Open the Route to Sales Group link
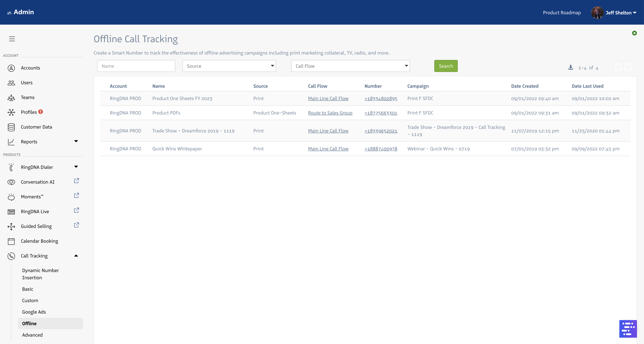This screenshot has height=344, width=644. pyautogui.click(x=330, y=113)
